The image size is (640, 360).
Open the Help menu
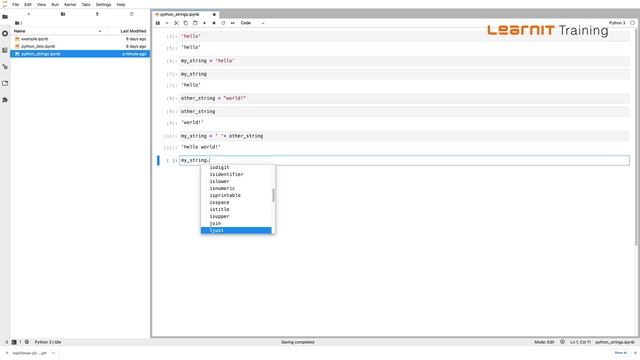point(121,4)
